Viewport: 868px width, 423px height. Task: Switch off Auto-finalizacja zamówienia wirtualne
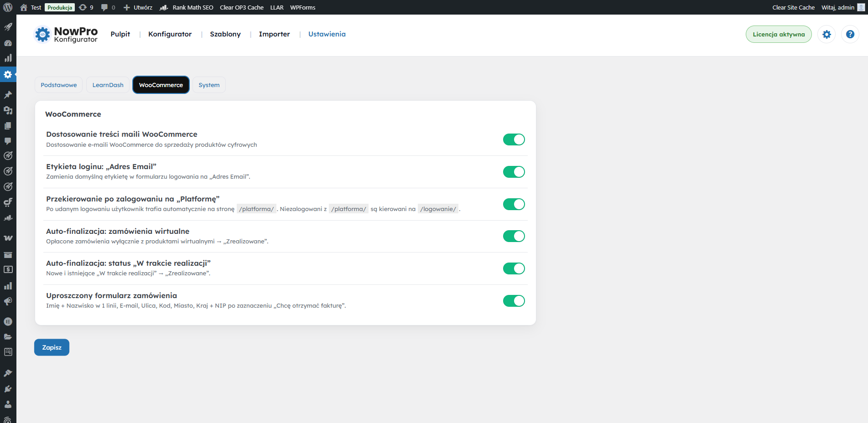(x=514, y=236)
